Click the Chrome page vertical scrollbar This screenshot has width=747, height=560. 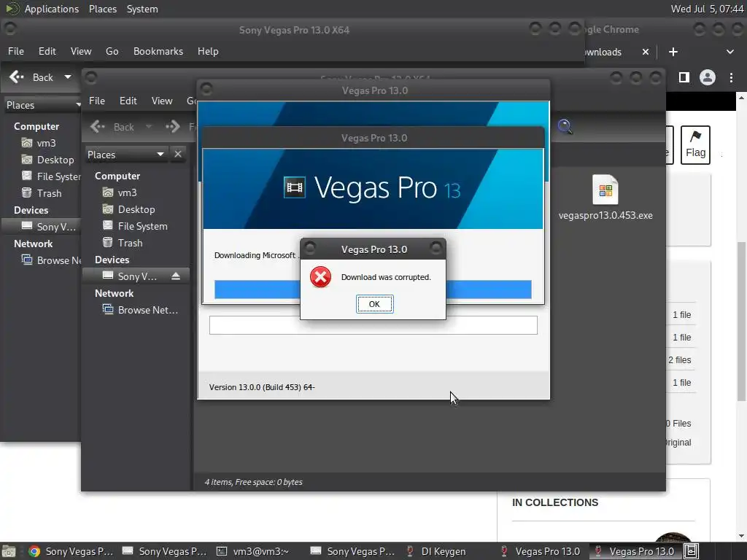pos(741,322)
